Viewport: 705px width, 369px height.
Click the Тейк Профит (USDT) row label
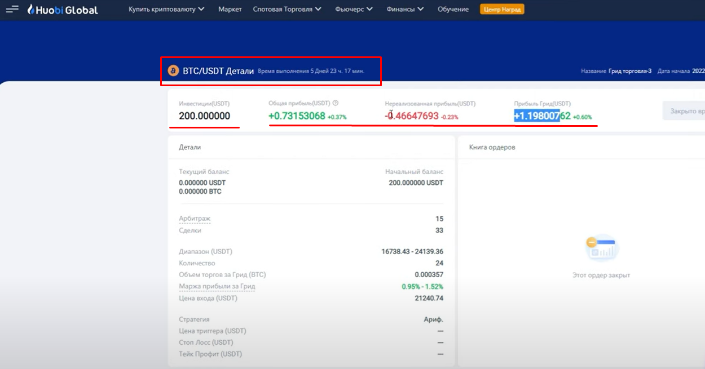[x=210, y=354]
